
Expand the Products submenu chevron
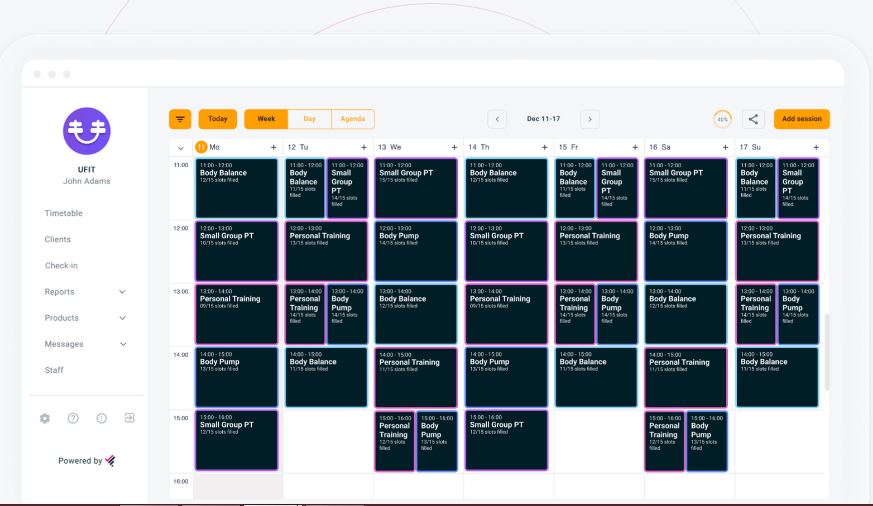(x=123, y=318)
